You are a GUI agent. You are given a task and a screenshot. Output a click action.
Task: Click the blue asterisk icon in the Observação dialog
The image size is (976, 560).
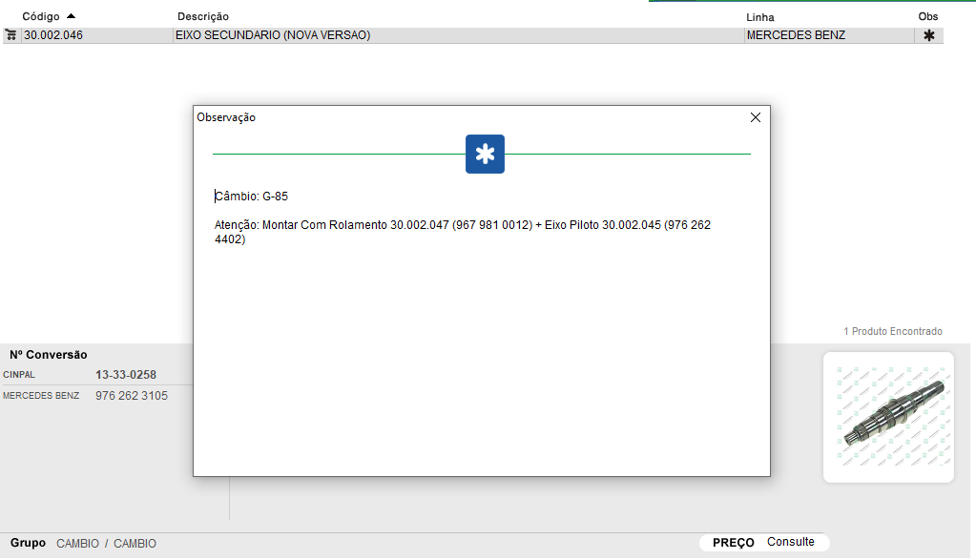coord(485,154)
